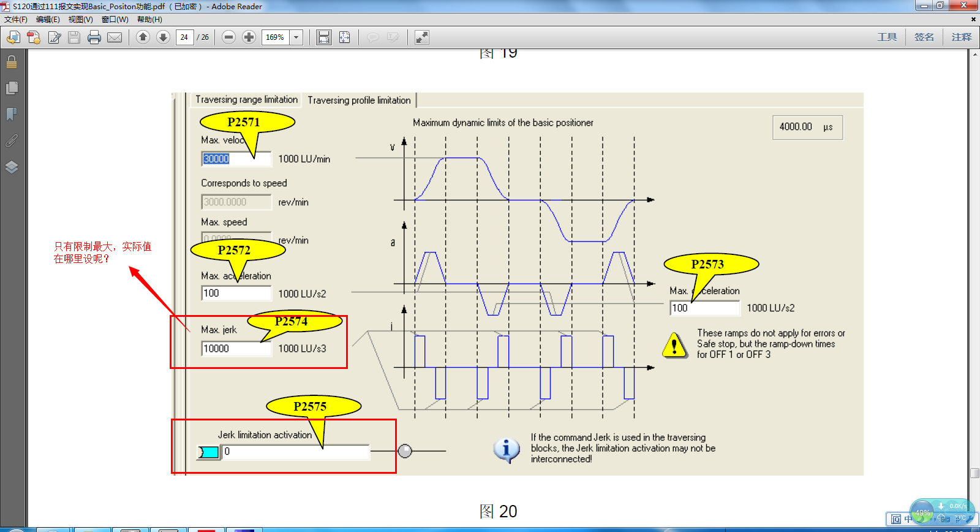Image resolution: width=980 pixels, height=532 pixels.
Task: Click the "Traversing range limitation" tab text
Action: (246, 99)
